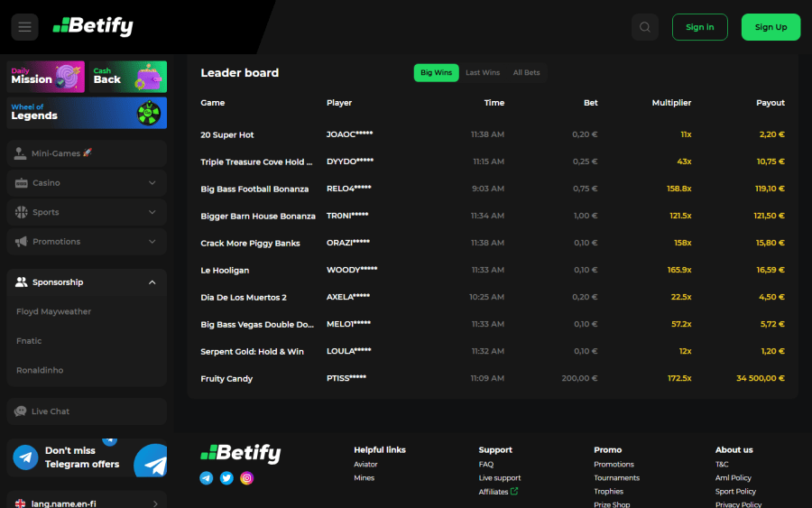Open the Wheel of Legends banner
The height and width of the screenshot is (508, 812).
pyautogui.click(x=87, y=113)
